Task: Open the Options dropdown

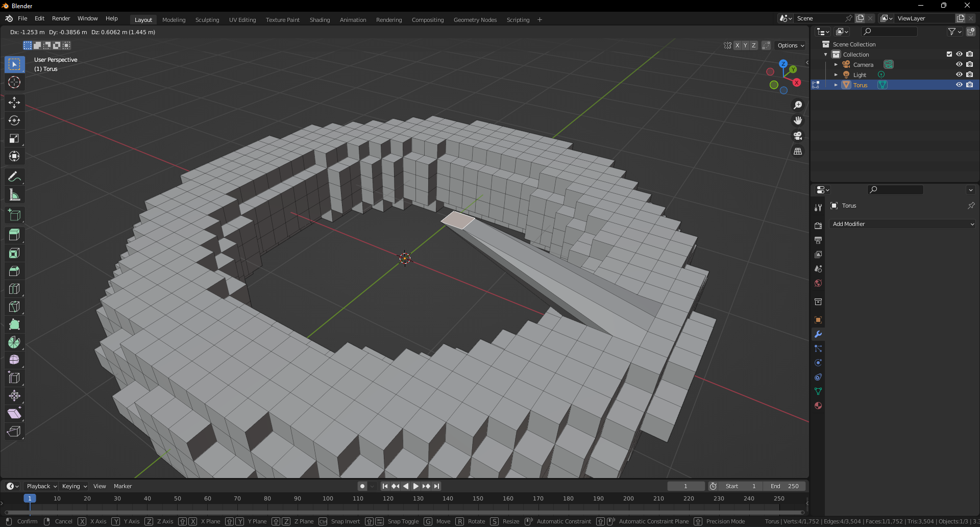Action: point(790,45)
